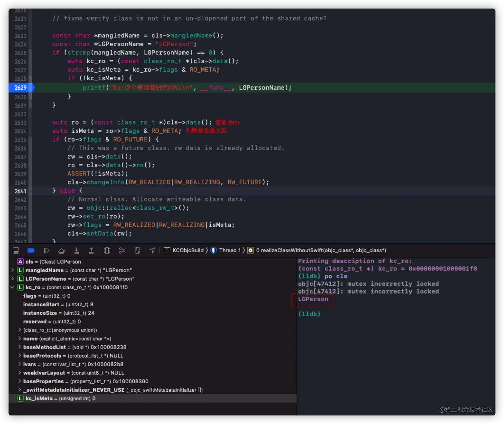Toggle the breakpoint on line 2629
This screenshot has height=424, width=504.
[21, 88]
